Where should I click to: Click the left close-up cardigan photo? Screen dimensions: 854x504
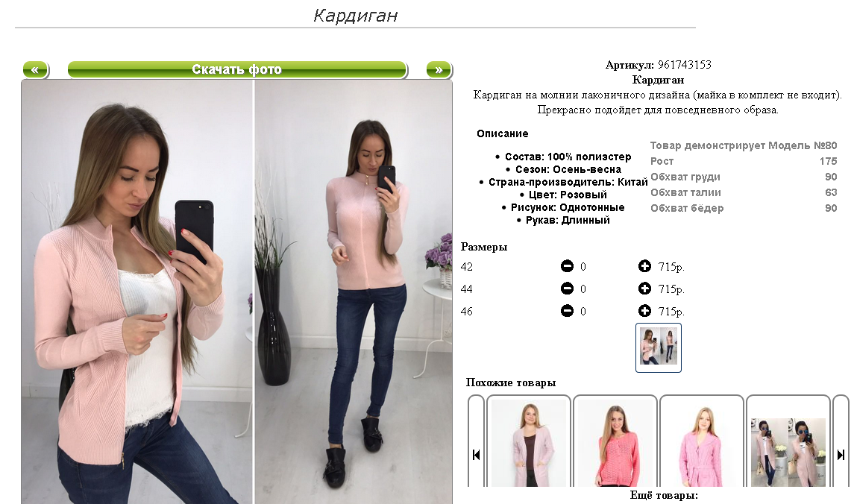[137, 292]
